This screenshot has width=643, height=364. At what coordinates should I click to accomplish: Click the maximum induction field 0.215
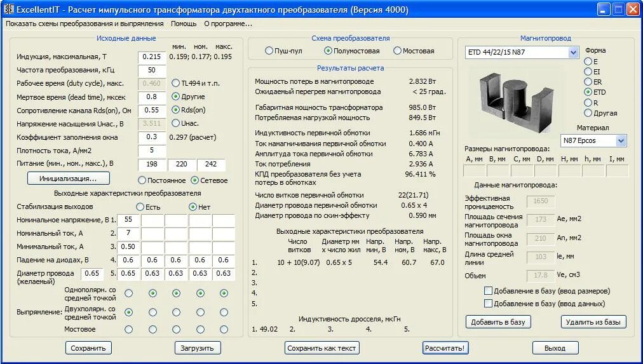coord(152,57)
